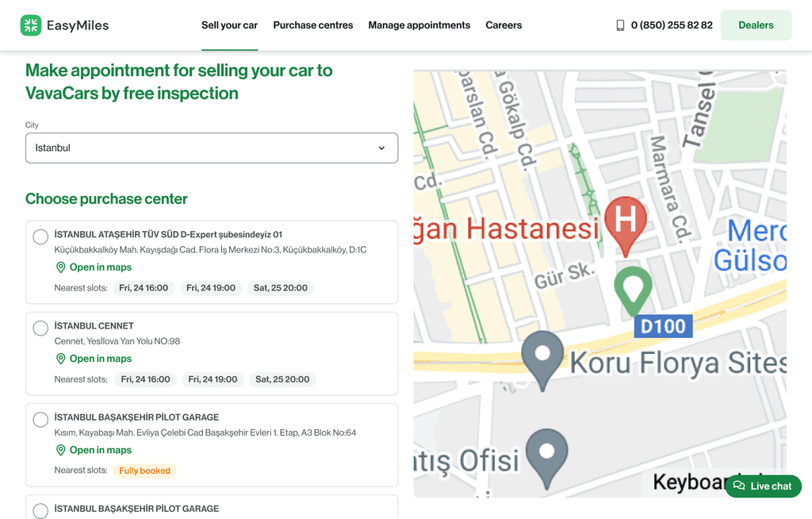Screen dimensions: 812x519
Task: Click the Dealers button
Action: 756,25
